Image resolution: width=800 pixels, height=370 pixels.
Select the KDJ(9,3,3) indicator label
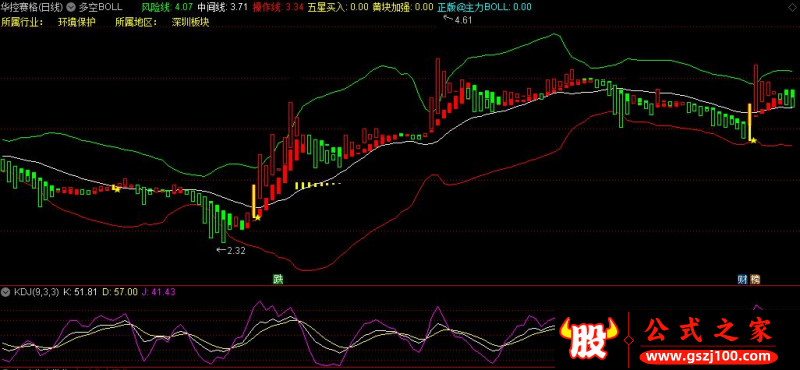point(36,292)
